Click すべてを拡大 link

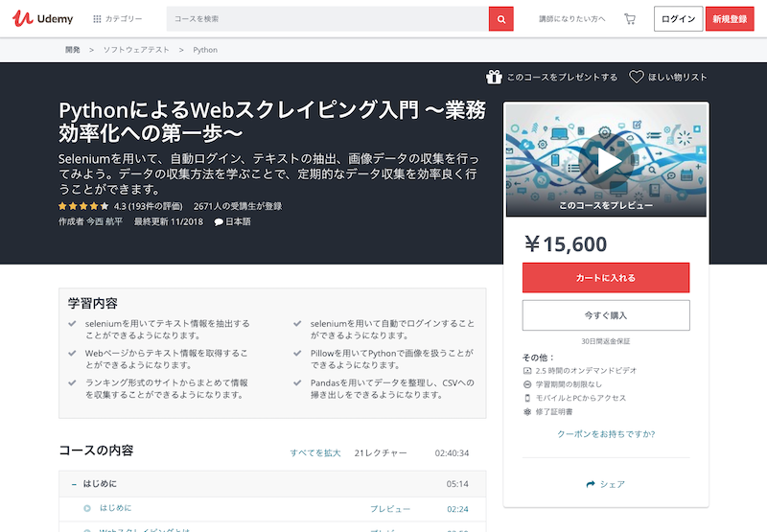[315, 452]
